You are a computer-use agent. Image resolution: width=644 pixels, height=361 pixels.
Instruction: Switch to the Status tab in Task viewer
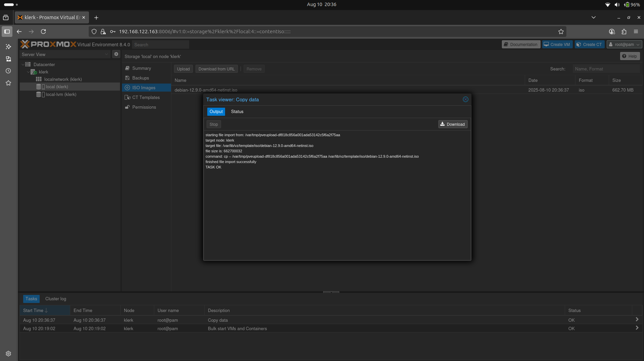tap(237, 111)
